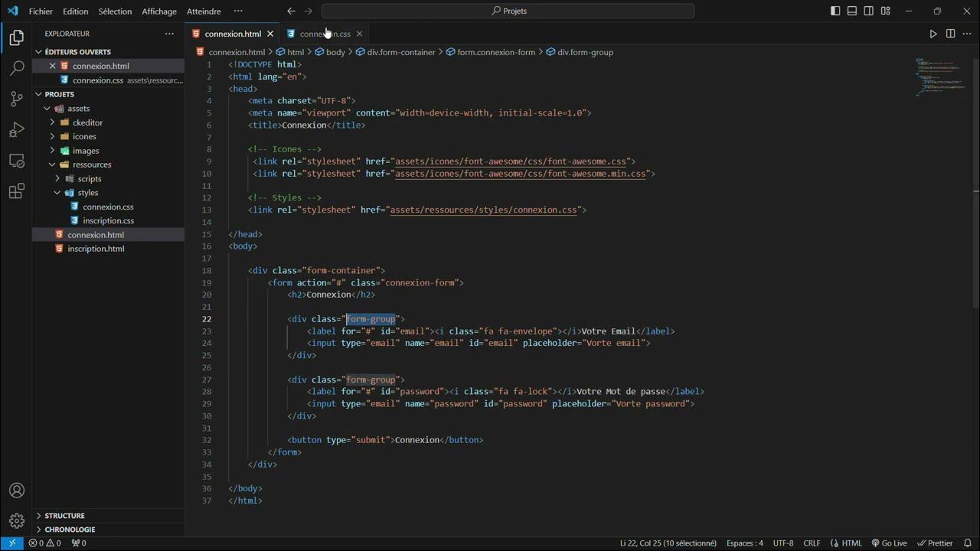Change indentation via Espaces : 4
This screenshot has width=980, height=551.
[745, 543]
